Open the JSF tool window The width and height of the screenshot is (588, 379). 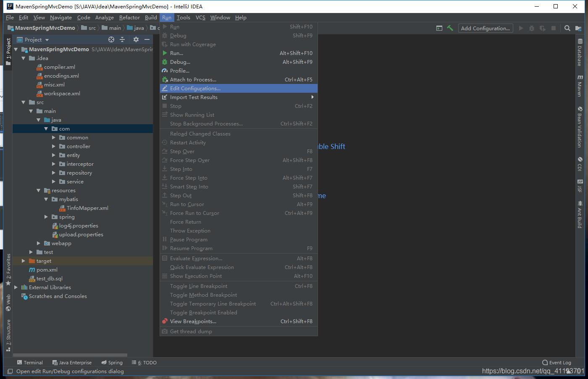[x=580, y=186]
